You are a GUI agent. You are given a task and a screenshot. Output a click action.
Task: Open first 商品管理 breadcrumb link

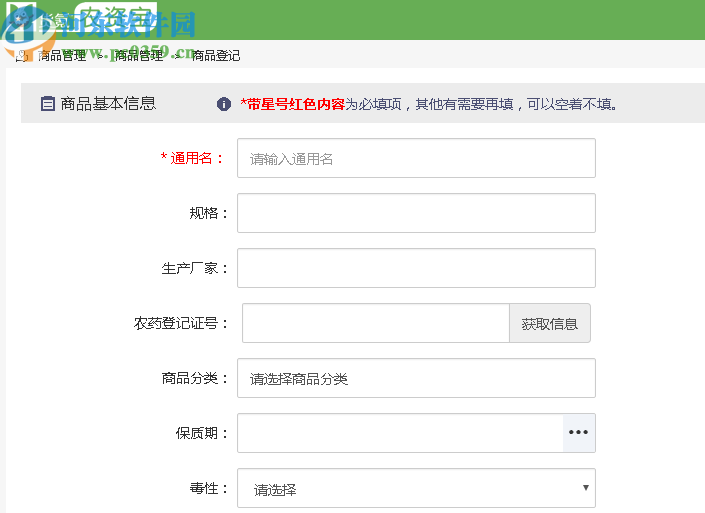tap(62, 56)
